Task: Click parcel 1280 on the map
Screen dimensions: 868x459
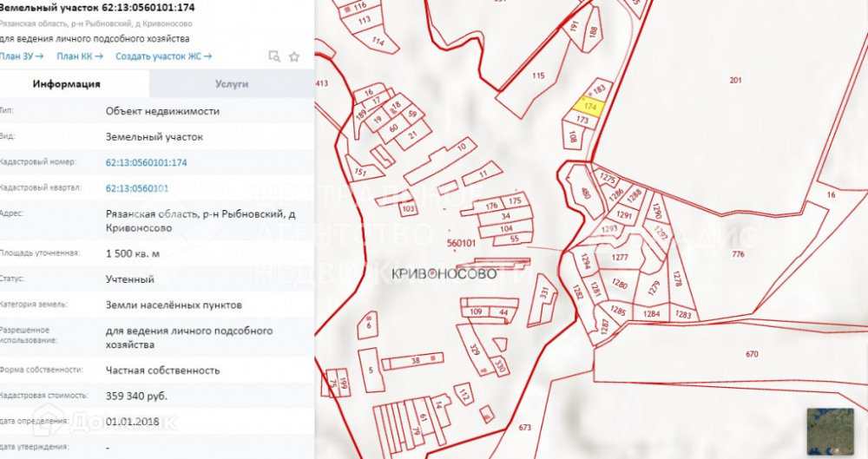Action: (620, 284)
